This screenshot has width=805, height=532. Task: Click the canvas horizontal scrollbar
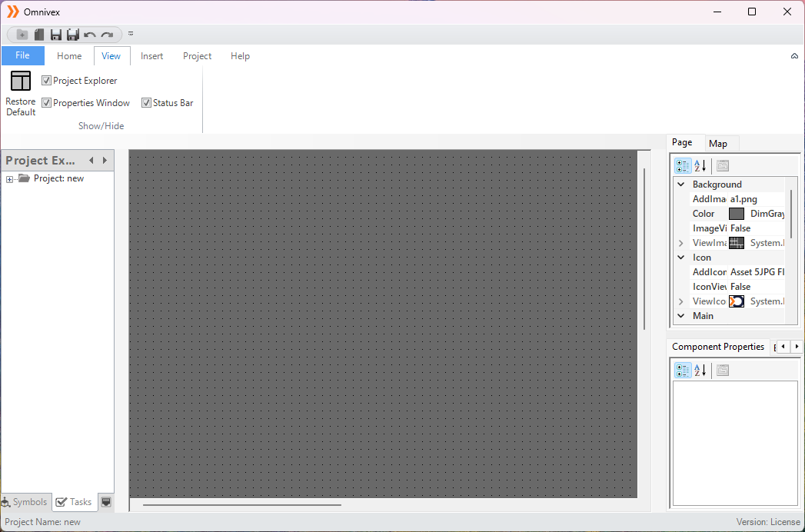pyautogui.click(x=242, y=505)
